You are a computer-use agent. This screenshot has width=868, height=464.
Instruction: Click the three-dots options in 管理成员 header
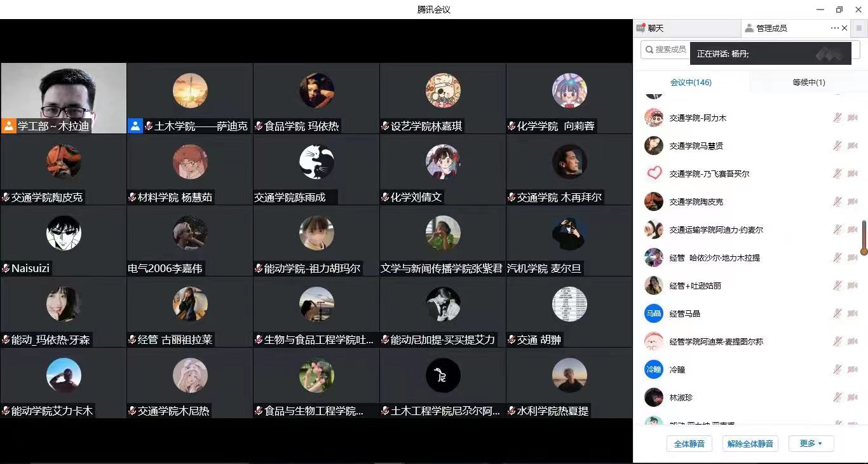[834, 28]
